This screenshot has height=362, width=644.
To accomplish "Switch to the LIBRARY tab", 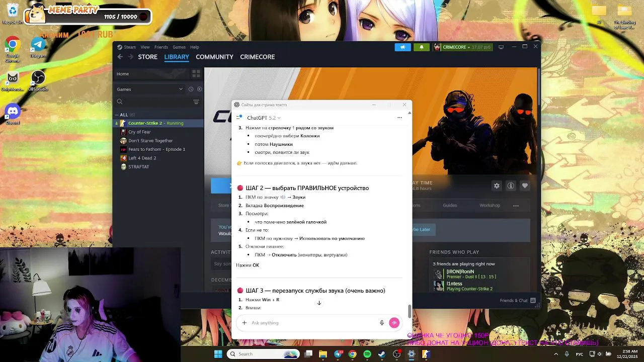I will click(177, 57).
